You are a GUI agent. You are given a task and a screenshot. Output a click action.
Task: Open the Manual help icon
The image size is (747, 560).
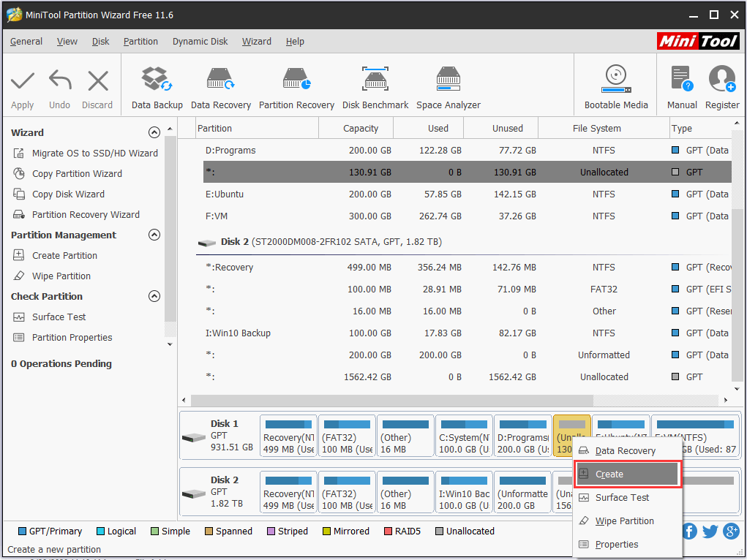point(682,78)
